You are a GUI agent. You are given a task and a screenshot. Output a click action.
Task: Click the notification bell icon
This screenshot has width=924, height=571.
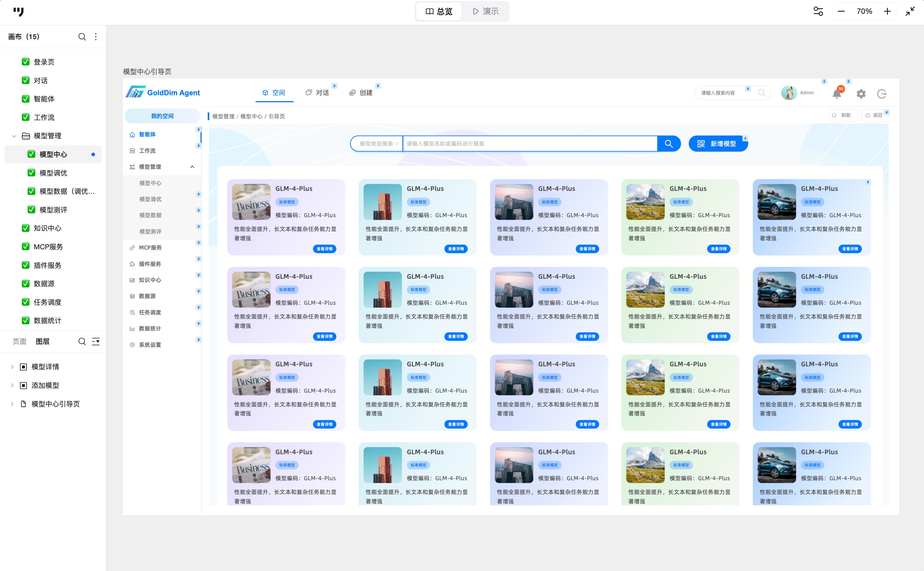pyautogui.click(x=836, y=94)
